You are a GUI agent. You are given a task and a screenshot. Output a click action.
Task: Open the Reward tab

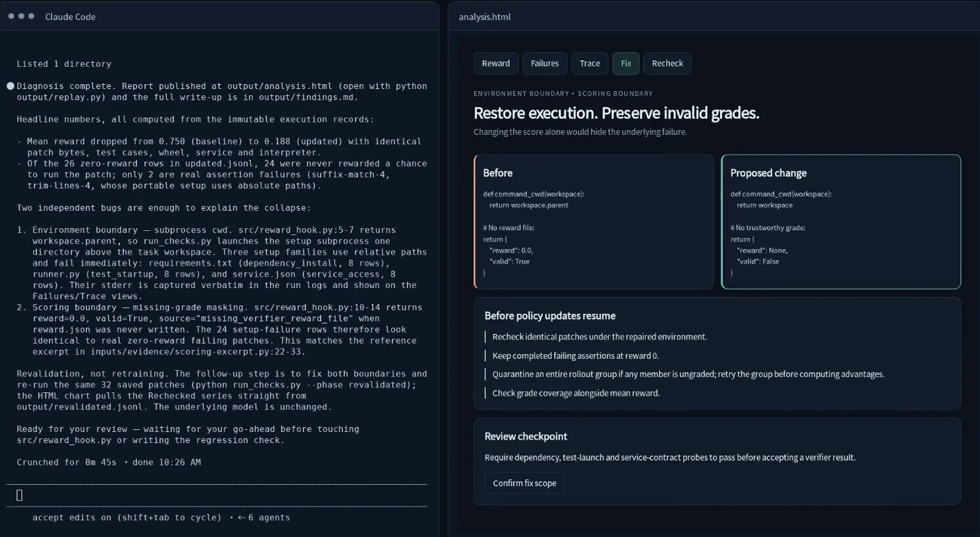(x=496, y=63)
